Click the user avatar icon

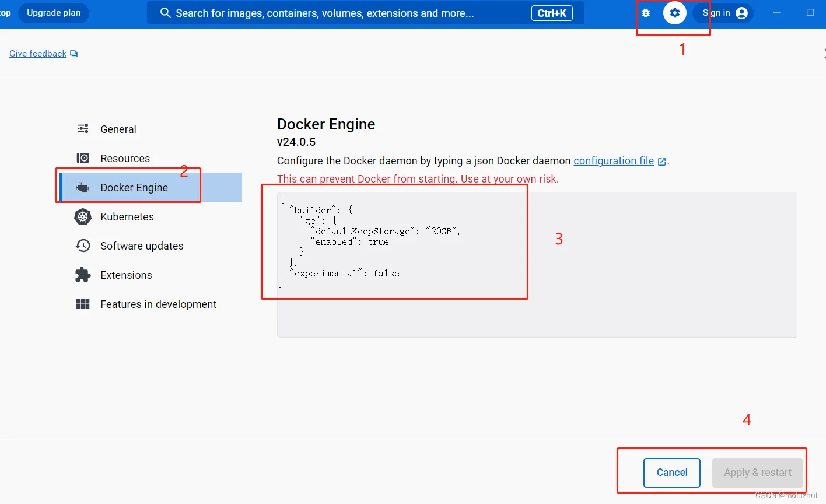[x=741, y=13]
